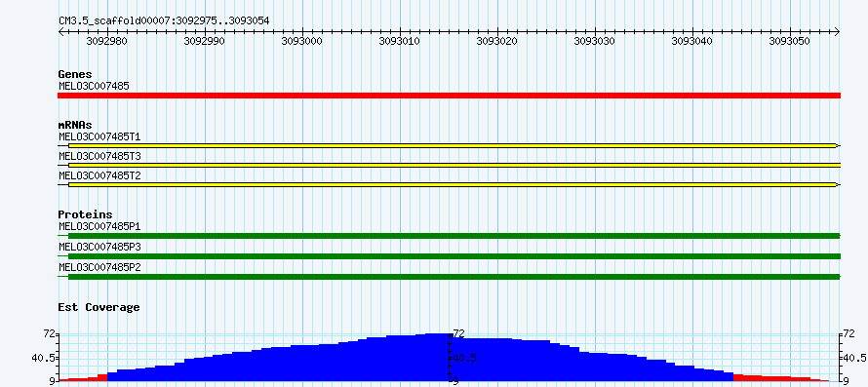Click the MELO3C007485T2 label text
This screenshot has width=868, height=387.
(99, 175)
